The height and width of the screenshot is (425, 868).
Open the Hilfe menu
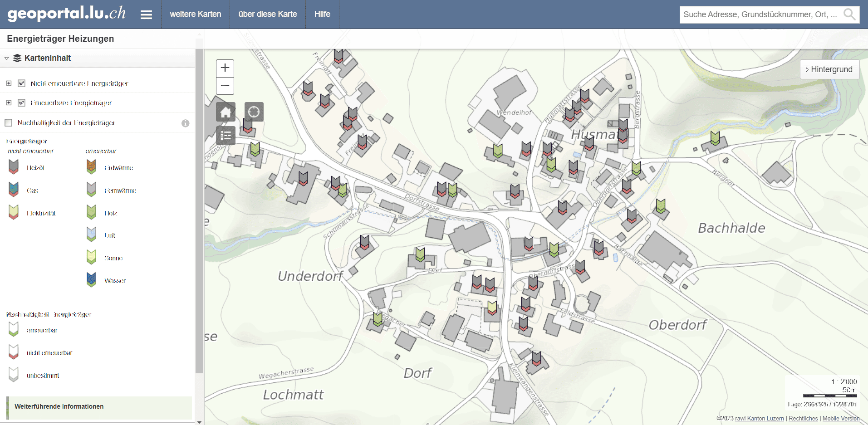click(322, 15)
